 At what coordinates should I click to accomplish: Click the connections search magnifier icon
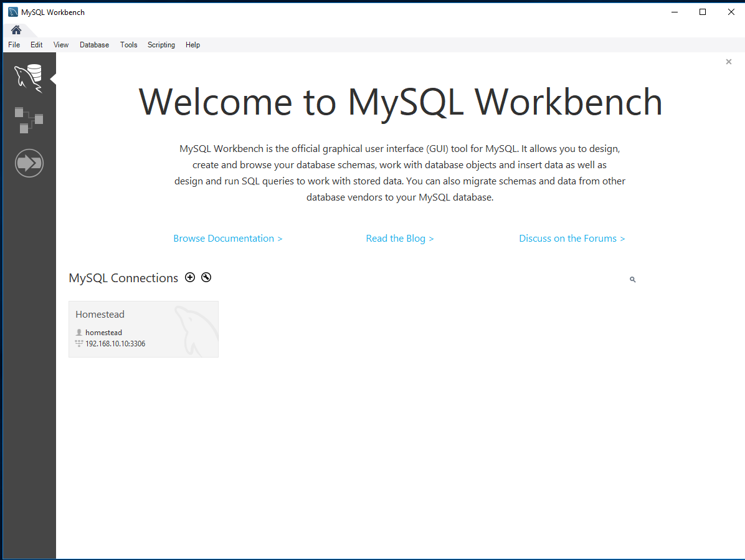632,279
